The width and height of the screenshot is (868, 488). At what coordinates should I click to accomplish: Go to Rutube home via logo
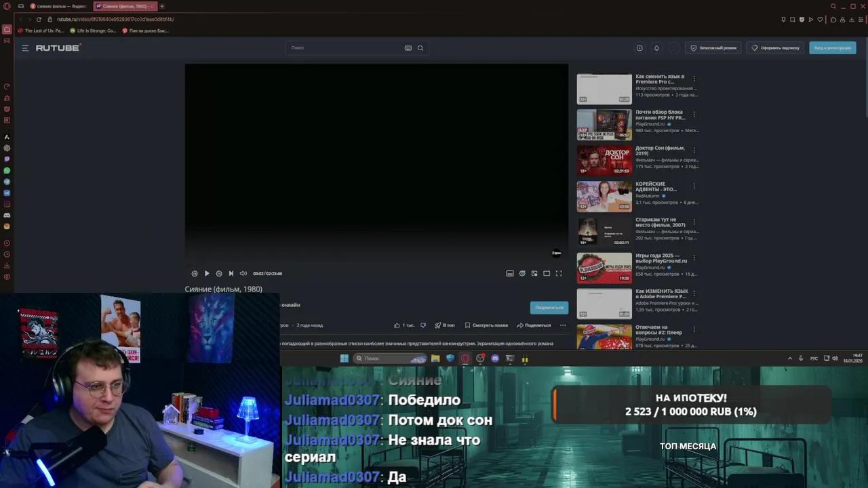point(58,47)
